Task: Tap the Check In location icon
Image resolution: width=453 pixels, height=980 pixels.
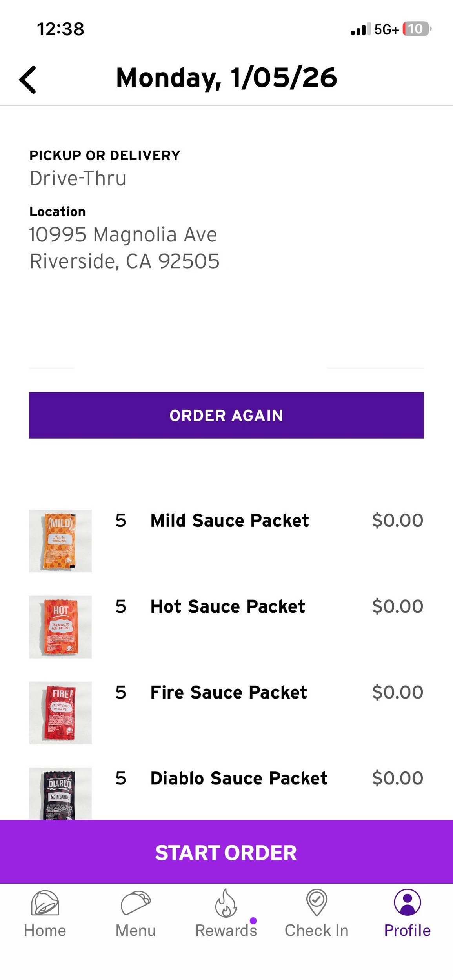Action: pos(317,902)
